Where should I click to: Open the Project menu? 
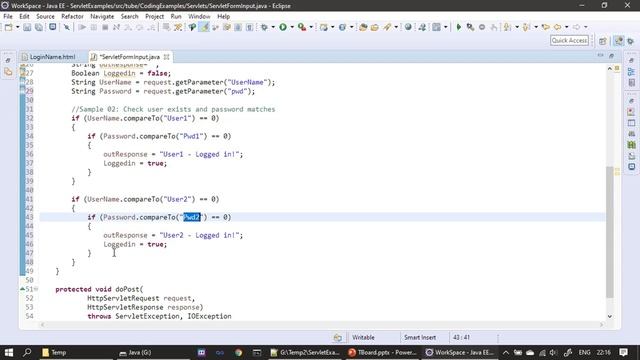154,16
